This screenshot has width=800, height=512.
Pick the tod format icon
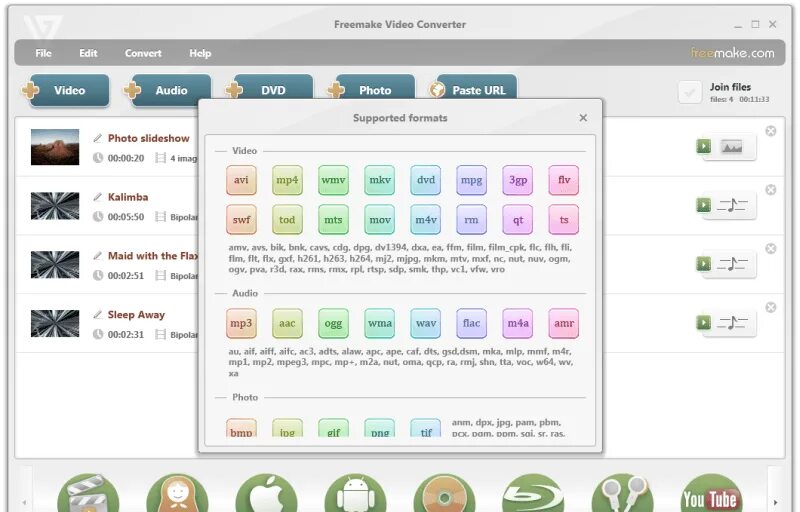[x=287, y=220]
